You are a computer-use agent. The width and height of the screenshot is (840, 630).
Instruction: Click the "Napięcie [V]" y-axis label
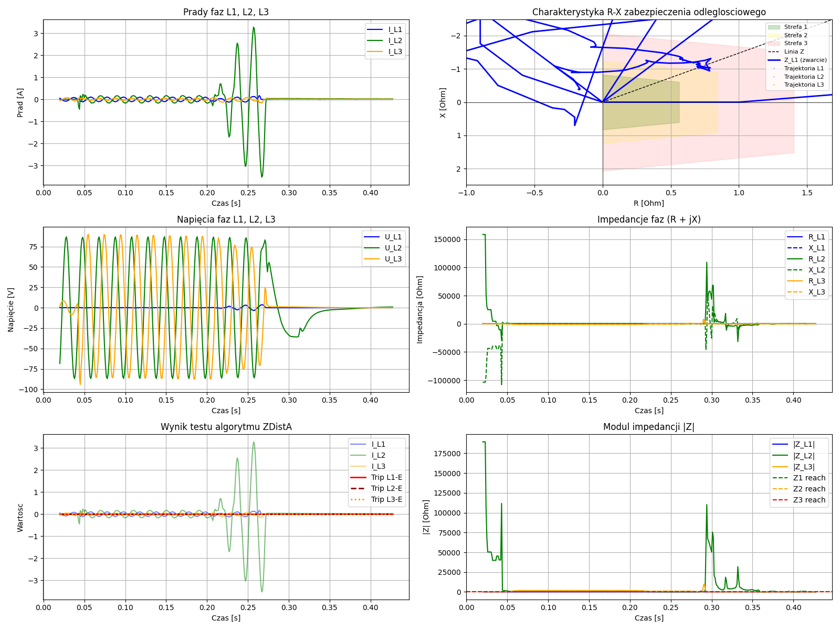11,309
